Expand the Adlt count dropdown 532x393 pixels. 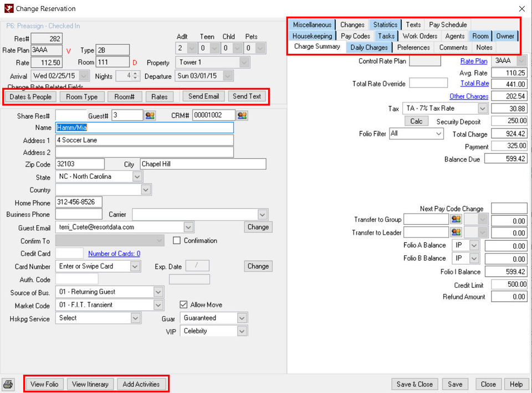tap(192, 49)
